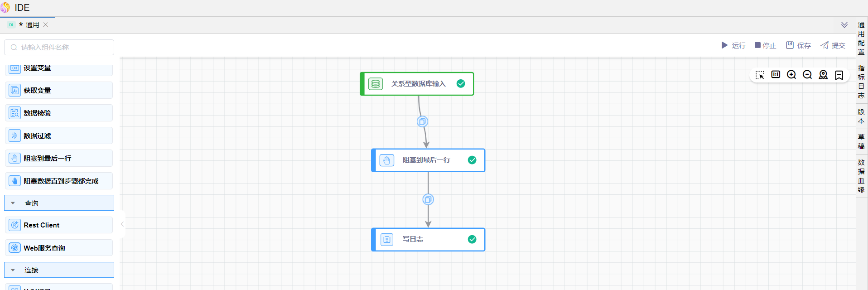The width and height of the screenshot is (868, 290).
Task: Click the zoom in magnifier icon
Action: coord(791,75)
